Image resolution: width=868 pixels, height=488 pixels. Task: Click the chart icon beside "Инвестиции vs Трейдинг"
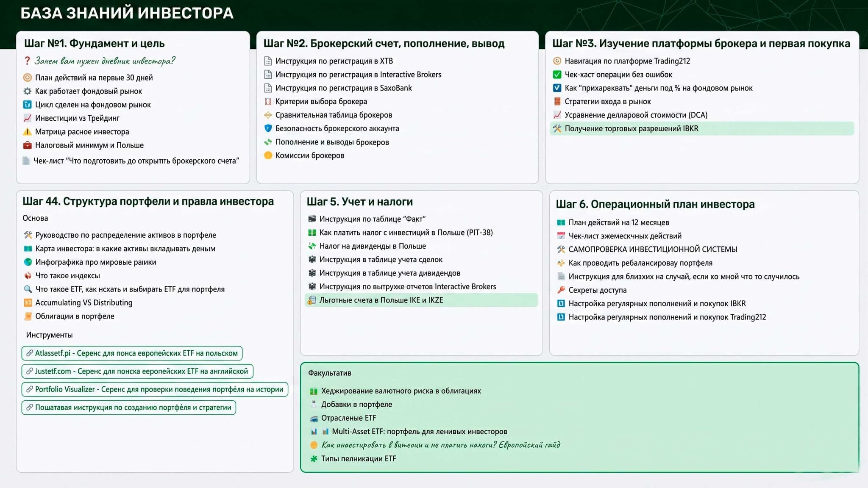pos(27,118)
